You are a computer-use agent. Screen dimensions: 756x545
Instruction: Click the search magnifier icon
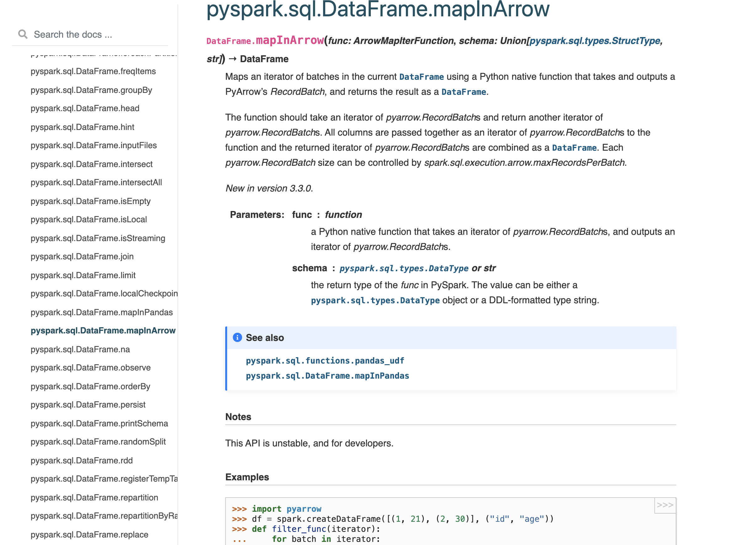tap(23, 34)
